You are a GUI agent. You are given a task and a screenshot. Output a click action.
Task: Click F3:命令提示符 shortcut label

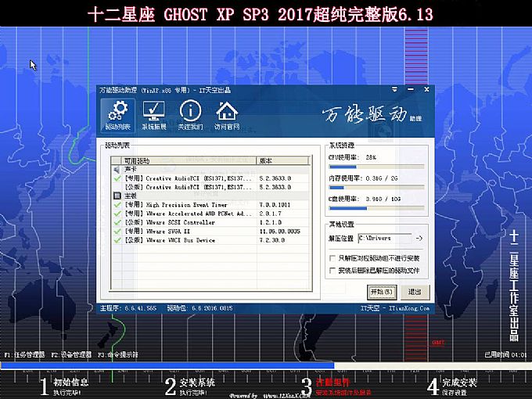[x=118, y=354]
